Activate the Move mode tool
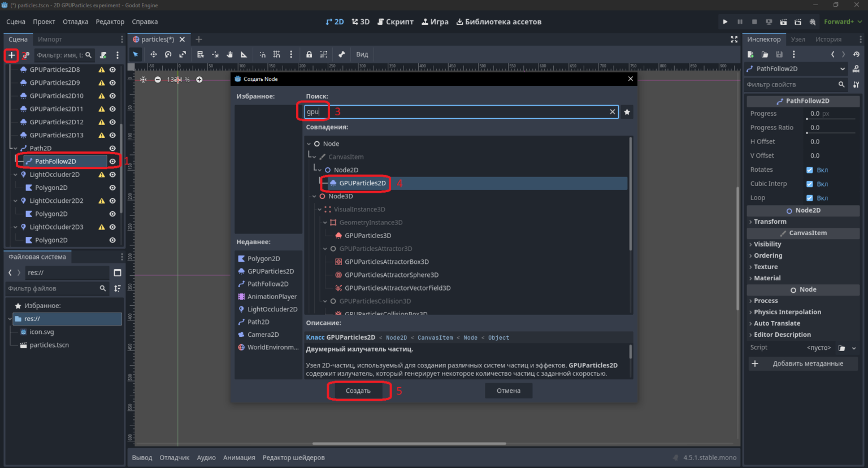The image size is (868, 468). click(153, 54)
